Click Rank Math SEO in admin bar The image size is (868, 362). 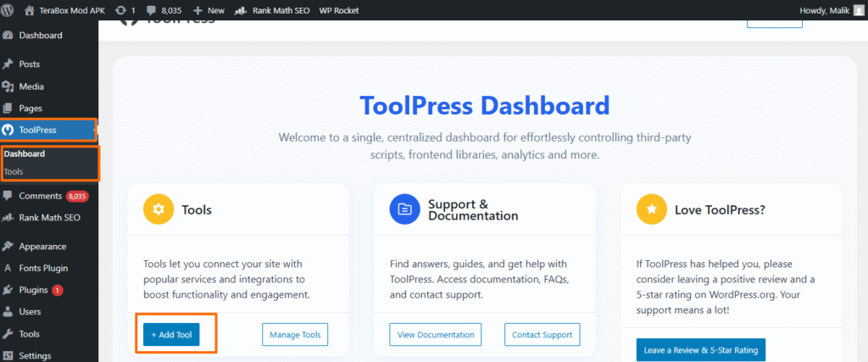coord(281,10)
